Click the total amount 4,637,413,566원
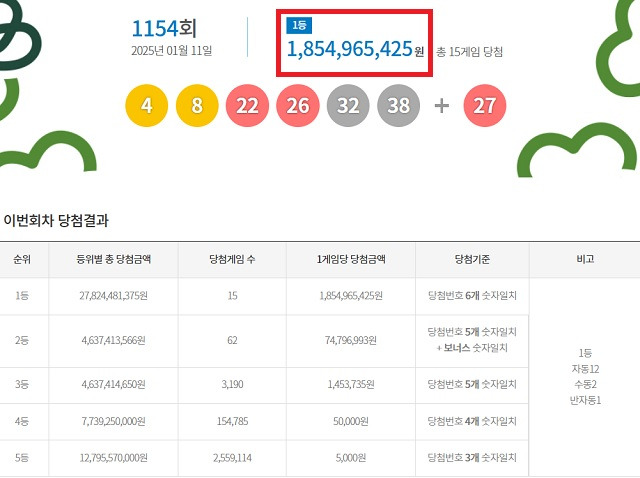Viewport: 640px width, 478px height. [113, 340]
